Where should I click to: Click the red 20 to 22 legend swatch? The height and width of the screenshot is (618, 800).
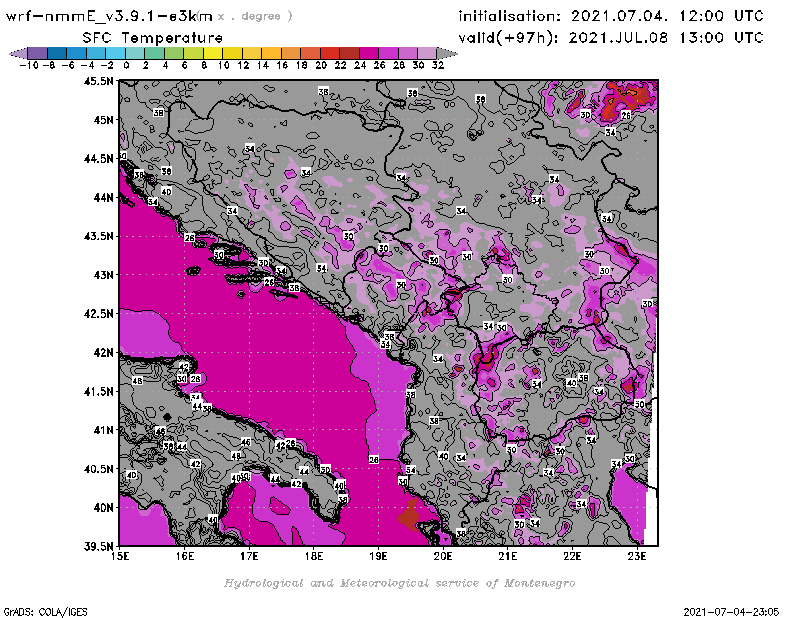tap(330, 53)
